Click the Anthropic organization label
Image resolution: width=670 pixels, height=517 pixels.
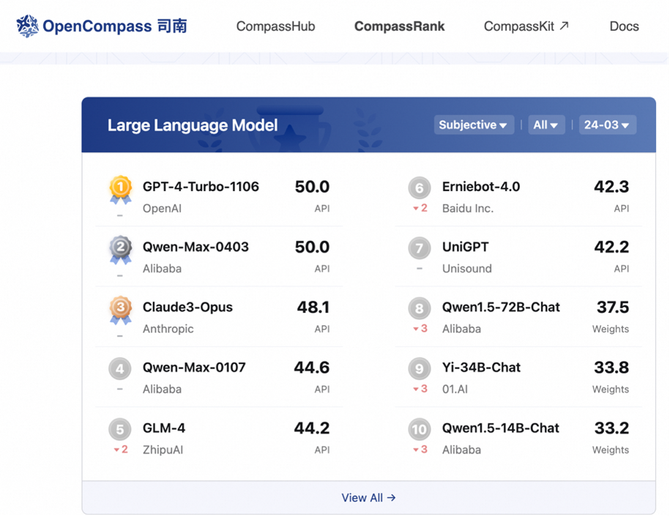point(168,329)
